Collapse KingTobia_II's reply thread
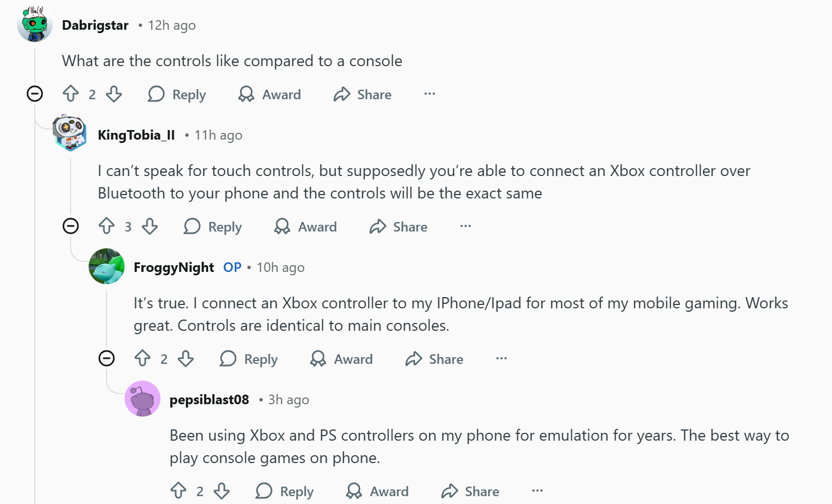The image size is (832, 504). [x=71, y=226]
